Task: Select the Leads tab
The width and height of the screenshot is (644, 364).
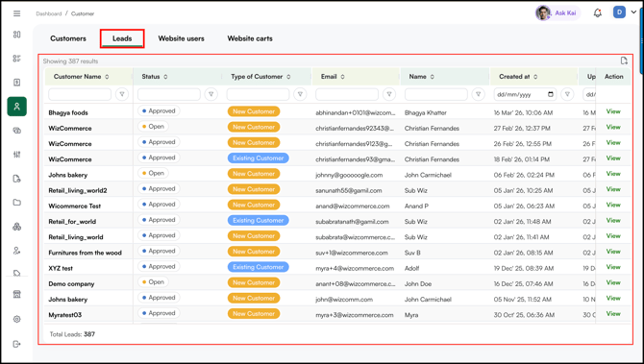Action: (122, 38)
